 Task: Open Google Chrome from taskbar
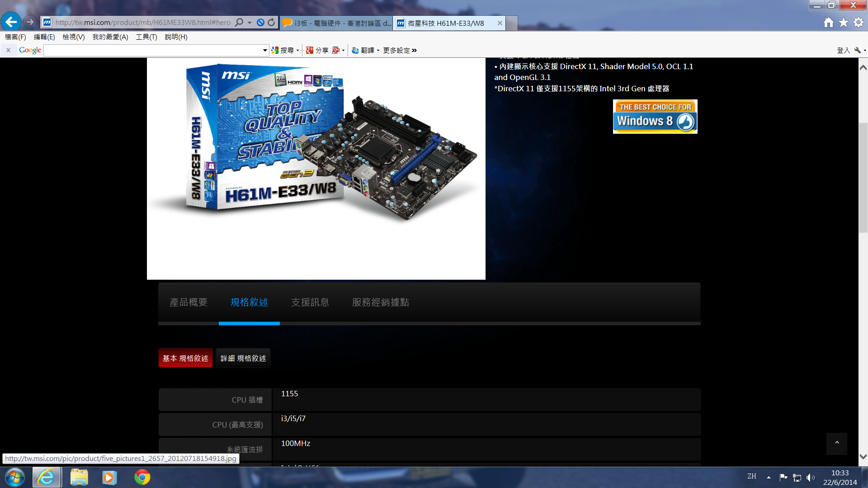click(x=142, y=478)
